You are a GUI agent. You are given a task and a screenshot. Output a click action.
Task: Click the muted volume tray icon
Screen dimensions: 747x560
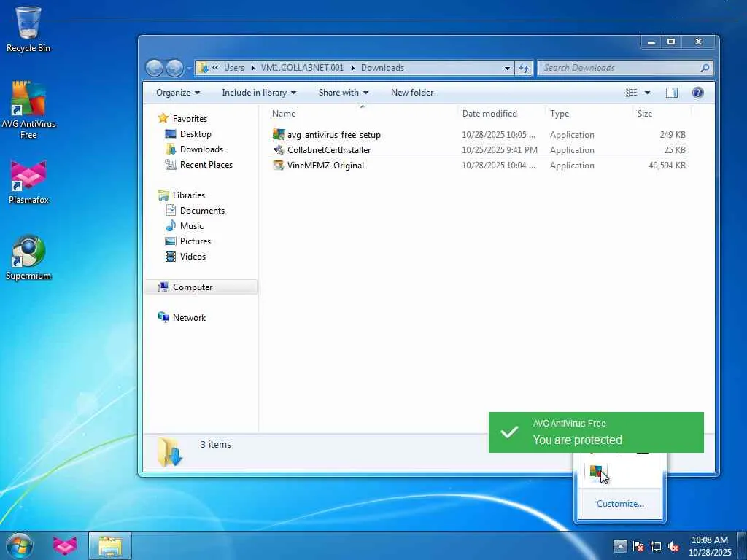tap(673, 546)
